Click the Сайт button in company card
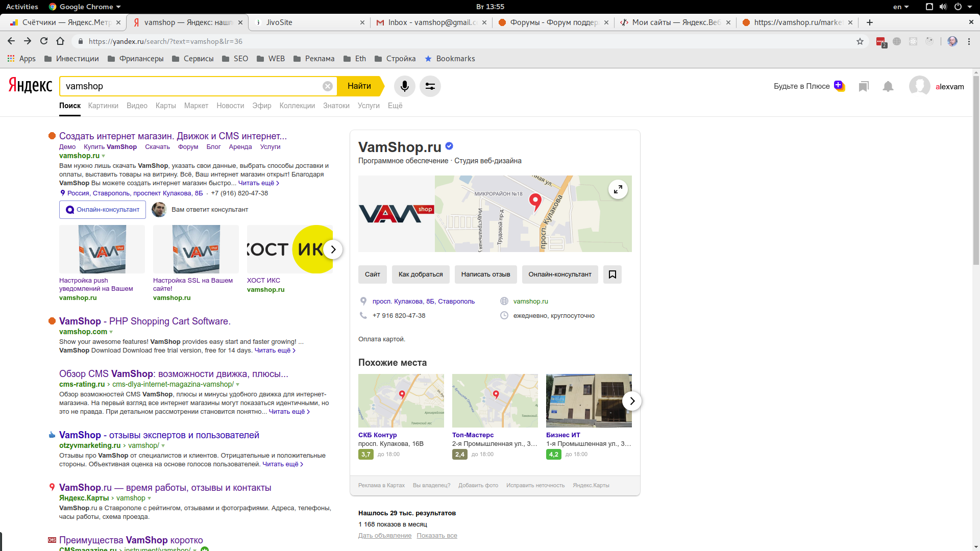 pyautogui.click(x=373, y=274)
